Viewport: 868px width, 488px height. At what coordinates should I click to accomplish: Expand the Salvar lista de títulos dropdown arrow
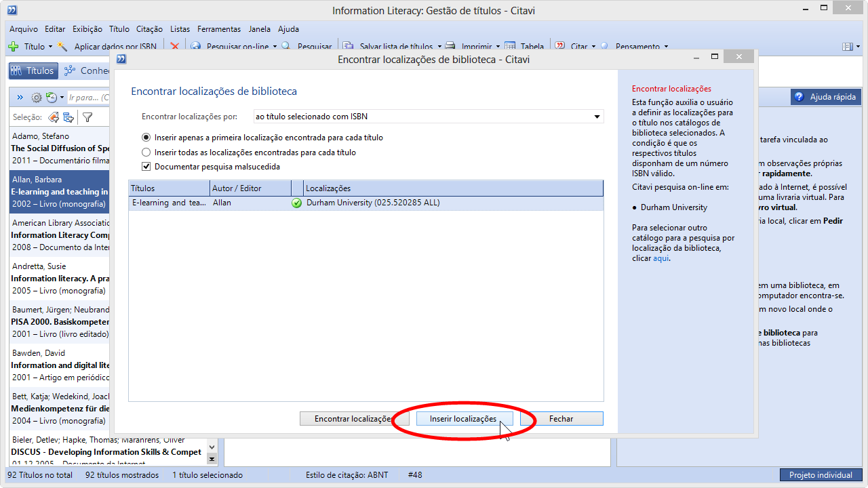(x=439, y=47)
